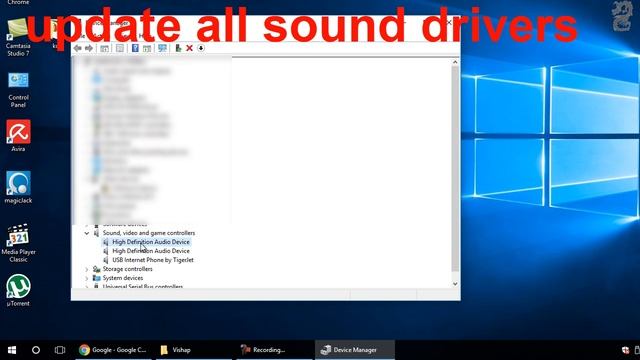The image size is (640, 360).
Task: Launch Media Player Classic from the desktop
Action: tap(18, 243)
